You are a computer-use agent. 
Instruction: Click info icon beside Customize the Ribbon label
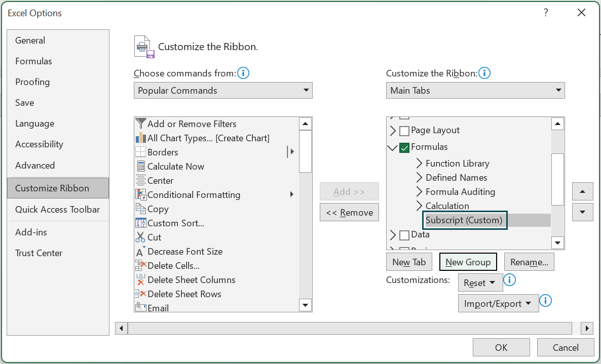pos(484,73)
